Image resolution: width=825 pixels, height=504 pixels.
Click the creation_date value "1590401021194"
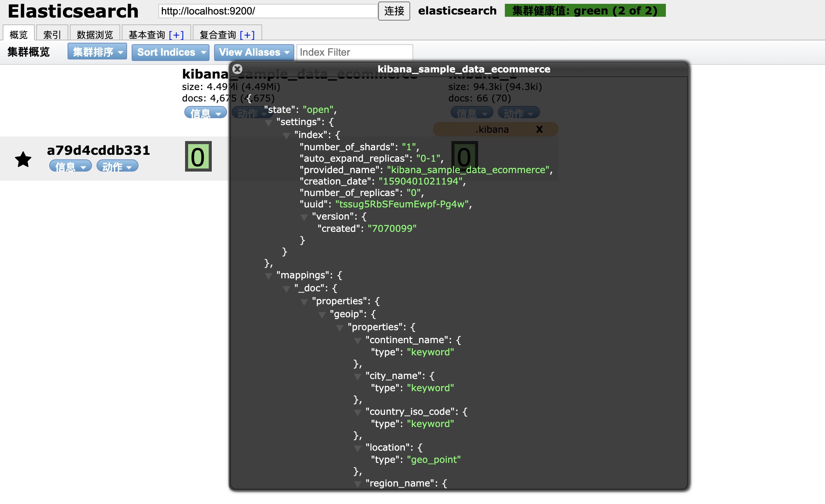pyautogui.click(x=421, y=181)
